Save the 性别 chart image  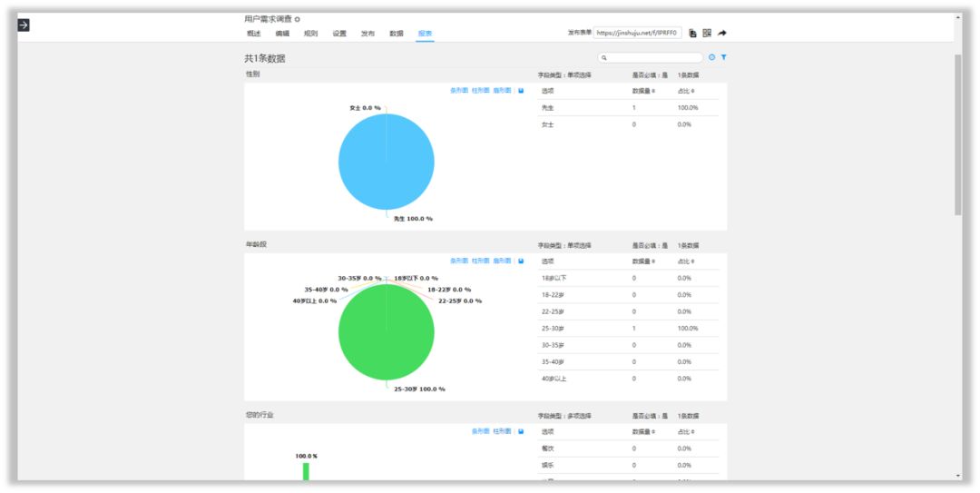pyautogui.click(x=521, y=91)
